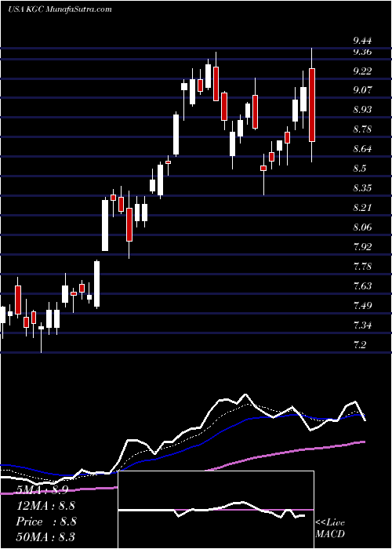Click the tall white candle near 8.06

(x=105, y=226)
